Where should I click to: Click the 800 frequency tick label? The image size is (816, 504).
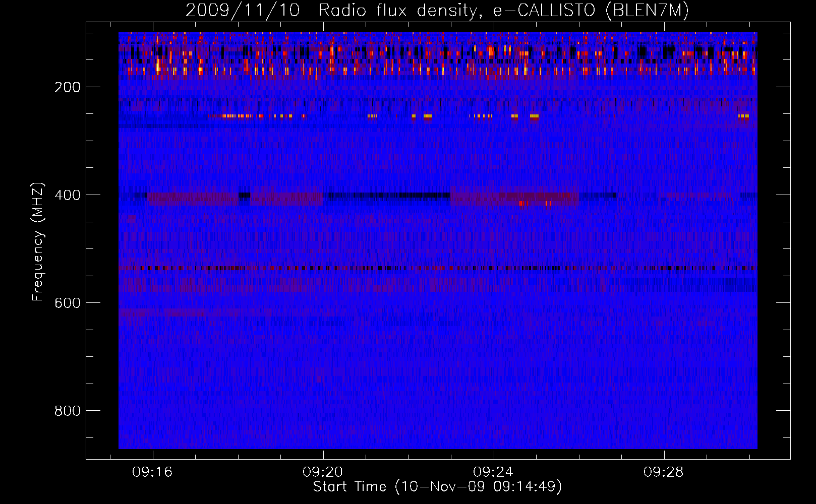tap(68, 411)
